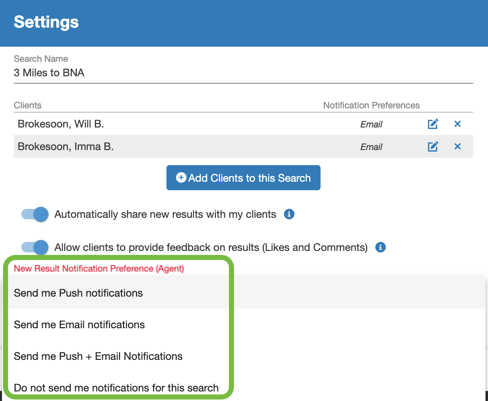Show info about automatically sharing results
Viewport: 488px width, 401px height.
[289, 214]
